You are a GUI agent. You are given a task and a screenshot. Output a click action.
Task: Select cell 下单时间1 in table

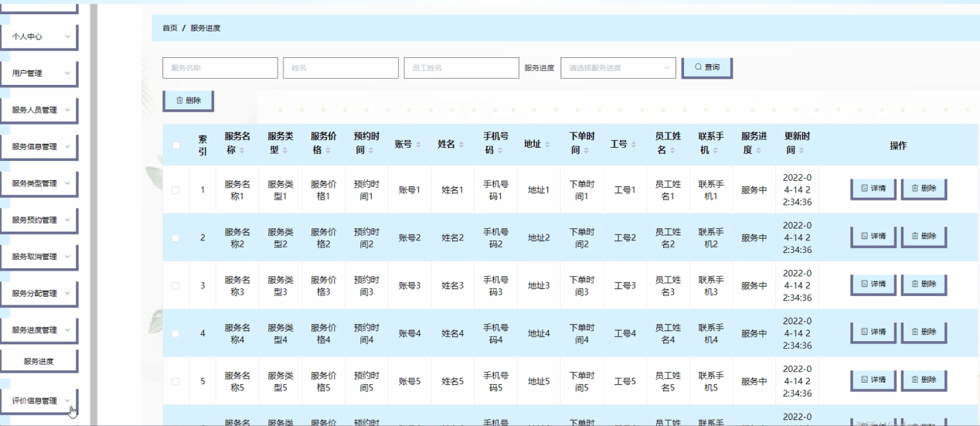coord(582,190)
